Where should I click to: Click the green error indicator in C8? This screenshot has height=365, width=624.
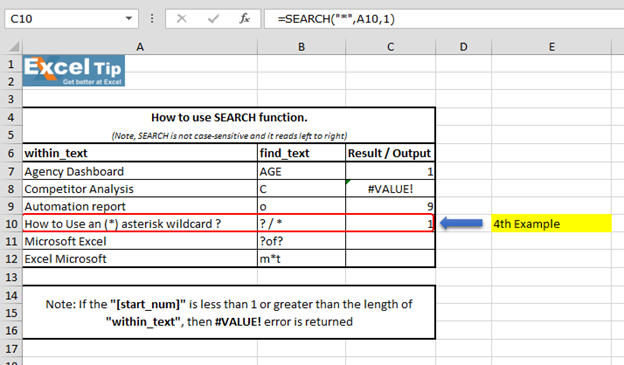tap(348, 182)
